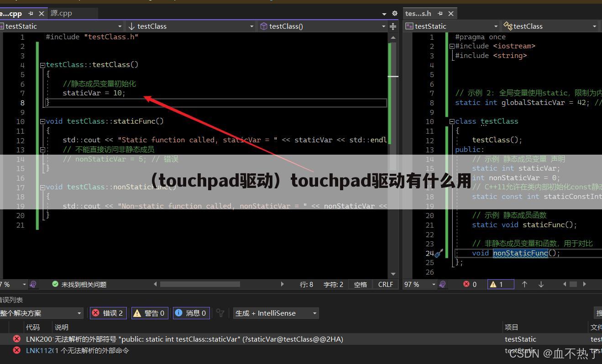Click line number 12 in the left editor

pos(20,140)
